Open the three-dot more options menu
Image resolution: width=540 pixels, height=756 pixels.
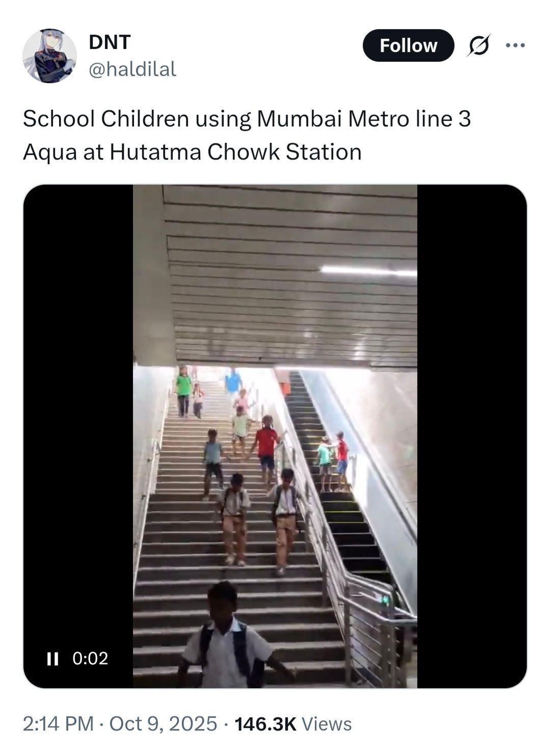(x=515, y=45)
